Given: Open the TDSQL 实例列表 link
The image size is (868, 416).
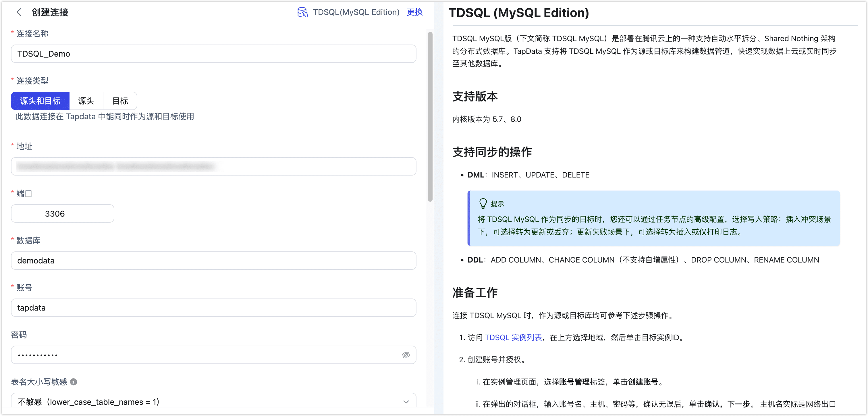Looking at the screenshot, I should click(x=513, y=338).
